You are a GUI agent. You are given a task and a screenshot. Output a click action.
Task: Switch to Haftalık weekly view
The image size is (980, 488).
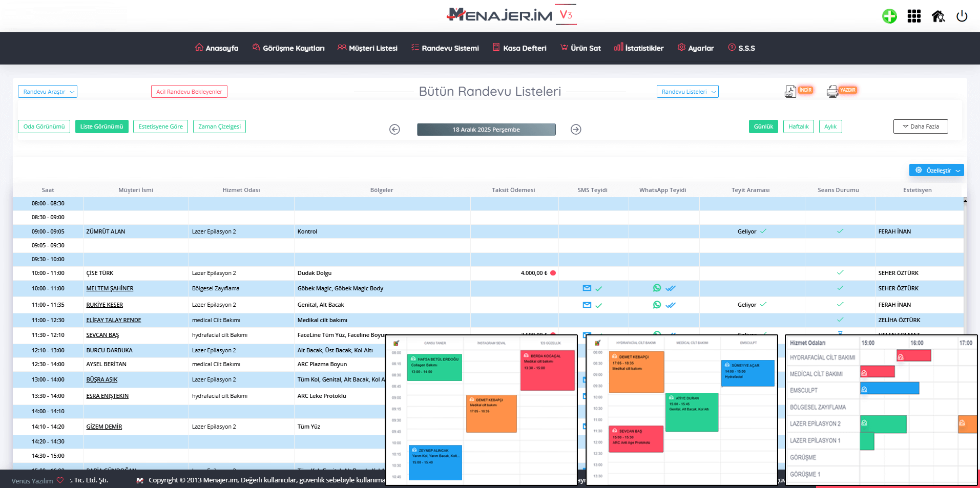798,126
